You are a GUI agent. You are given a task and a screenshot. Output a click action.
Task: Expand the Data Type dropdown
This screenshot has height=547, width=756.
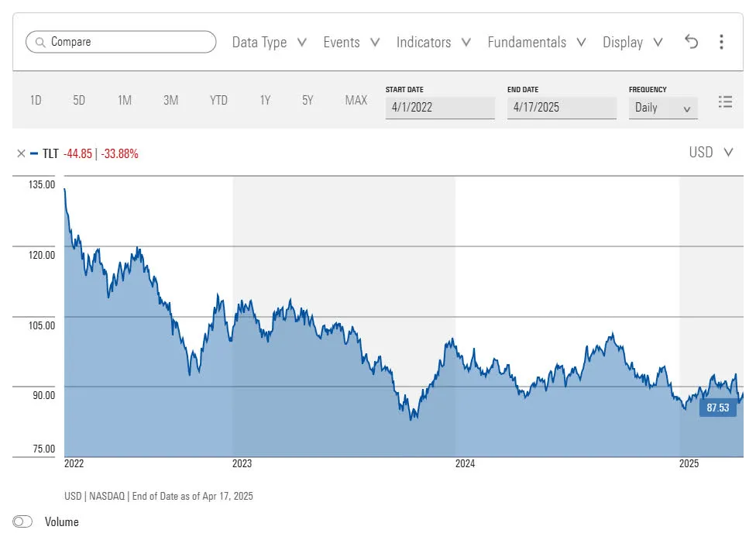[269, 43]
